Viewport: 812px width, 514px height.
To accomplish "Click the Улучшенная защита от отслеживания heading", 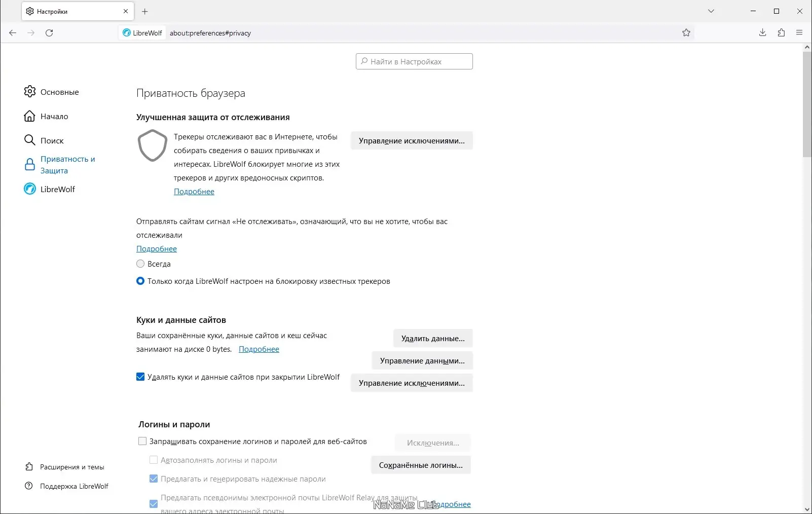I will (x=213, y=117).
